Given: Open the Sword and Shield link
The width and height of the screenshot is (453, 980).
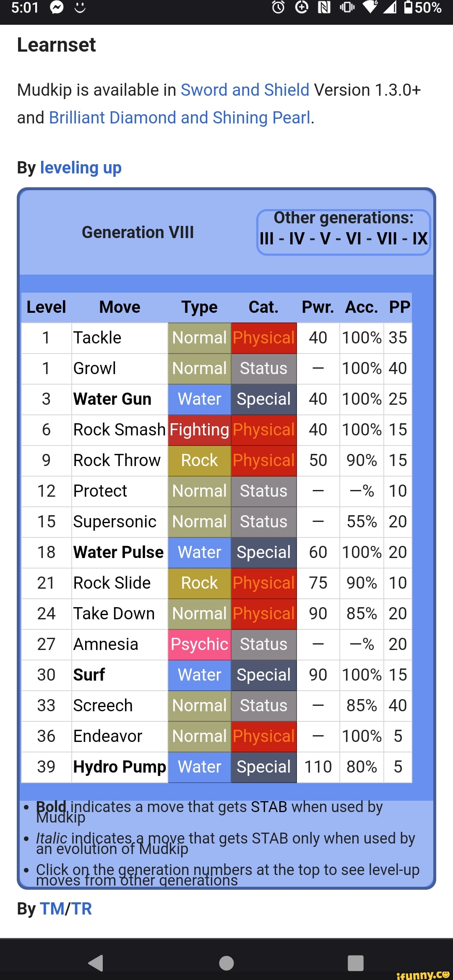Looking at the screenshot, I should [x=245, y=90].
